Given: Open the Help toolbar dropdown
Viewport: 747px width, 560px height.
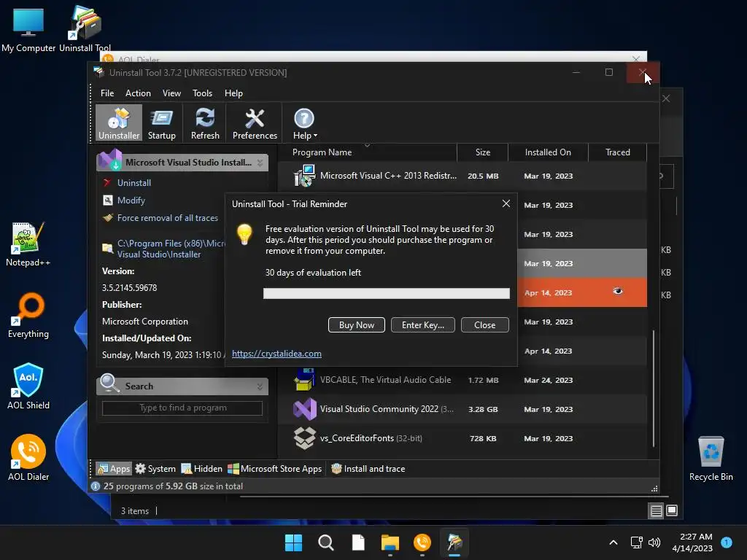Looking at the screenshot, I should (x=304, y=122).
